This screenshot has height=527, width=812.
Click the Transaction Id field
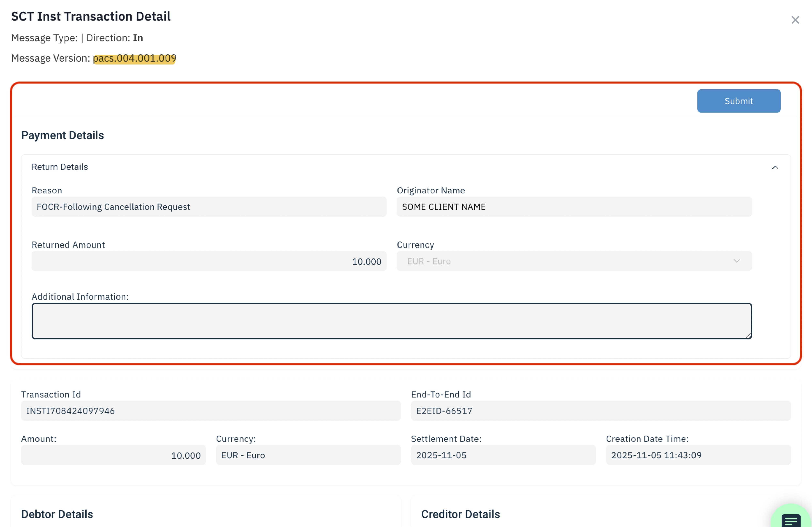210,411
